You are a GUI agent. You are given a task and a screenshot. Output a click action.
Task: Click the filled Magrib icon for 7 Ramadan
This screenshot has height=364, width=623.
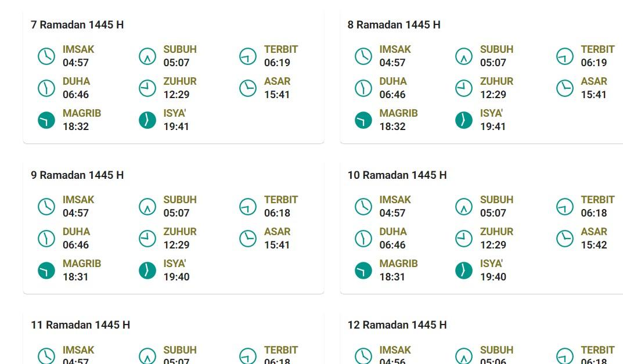coord(46,120)
